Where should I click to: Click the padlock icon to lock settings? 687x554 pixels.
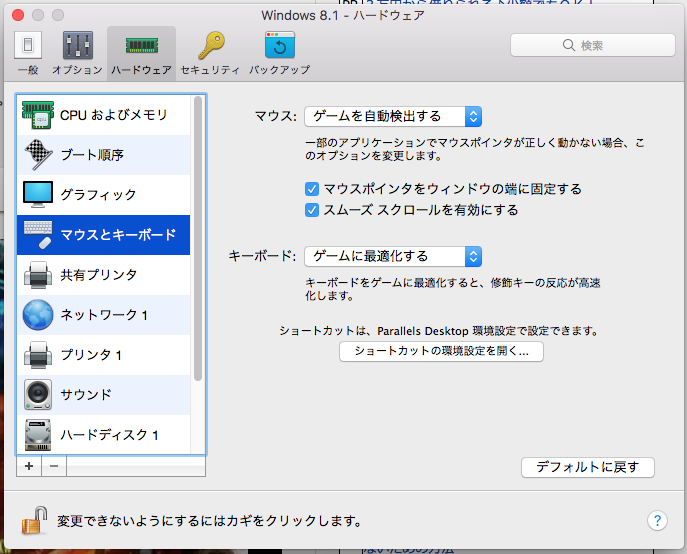(x=35, y=521)
